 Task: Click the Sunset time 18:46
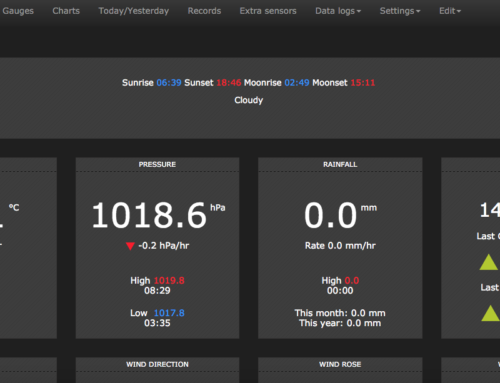point(229,83)
